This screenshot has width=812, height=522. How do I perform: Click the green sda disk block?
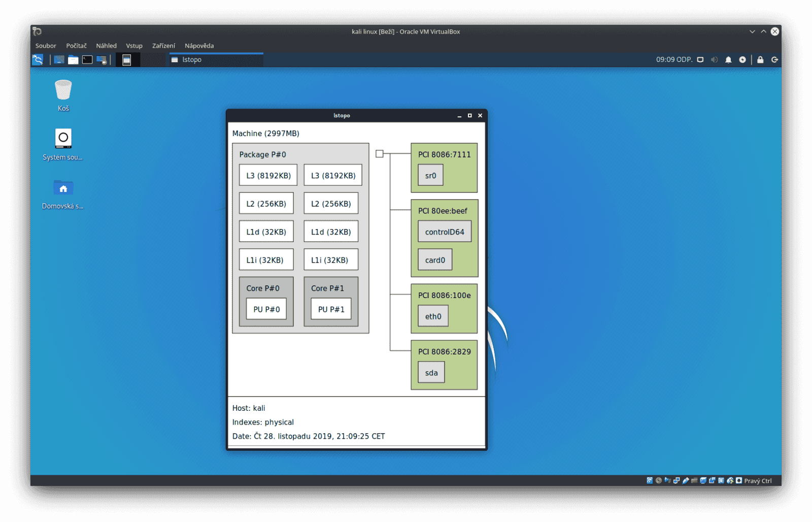431,372
